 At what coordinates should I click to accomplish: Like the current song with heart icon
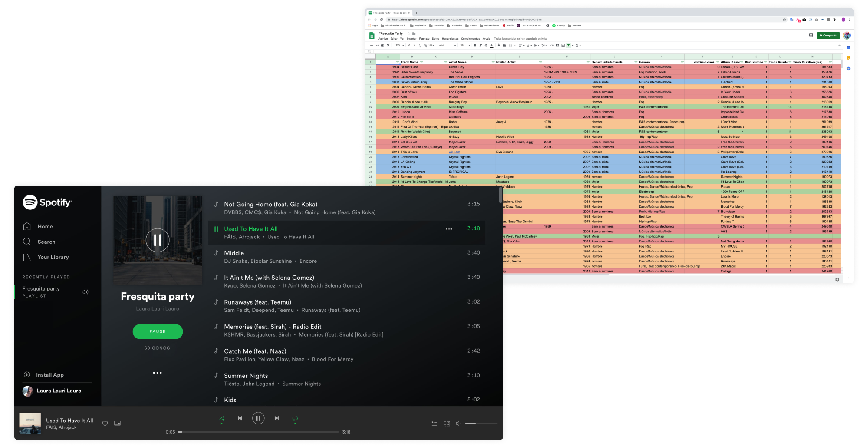point(105,423)
